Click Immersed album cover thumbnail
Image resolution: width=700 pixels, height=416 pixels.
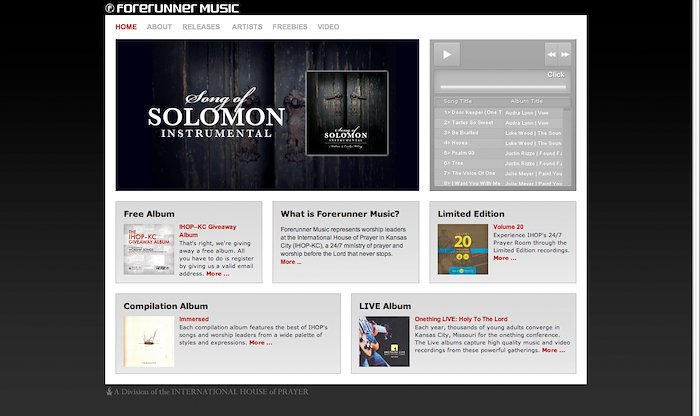pos(149,341)
